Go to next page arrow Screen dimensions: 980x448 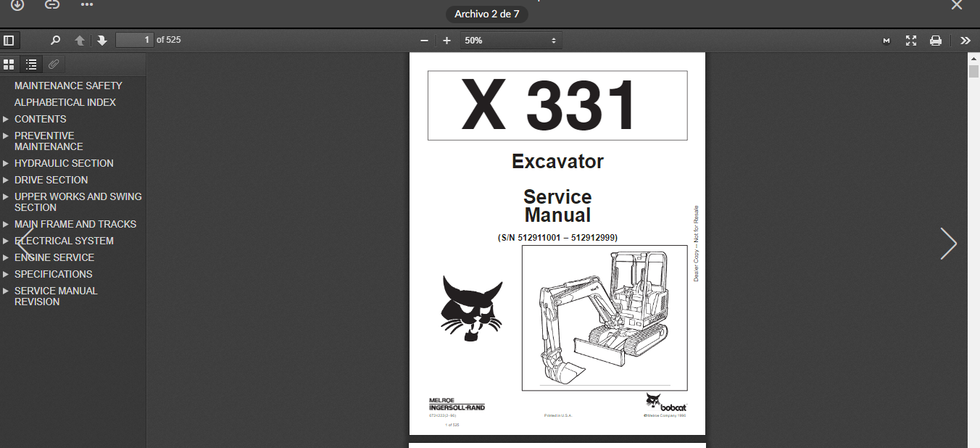(x=101, y=41)
